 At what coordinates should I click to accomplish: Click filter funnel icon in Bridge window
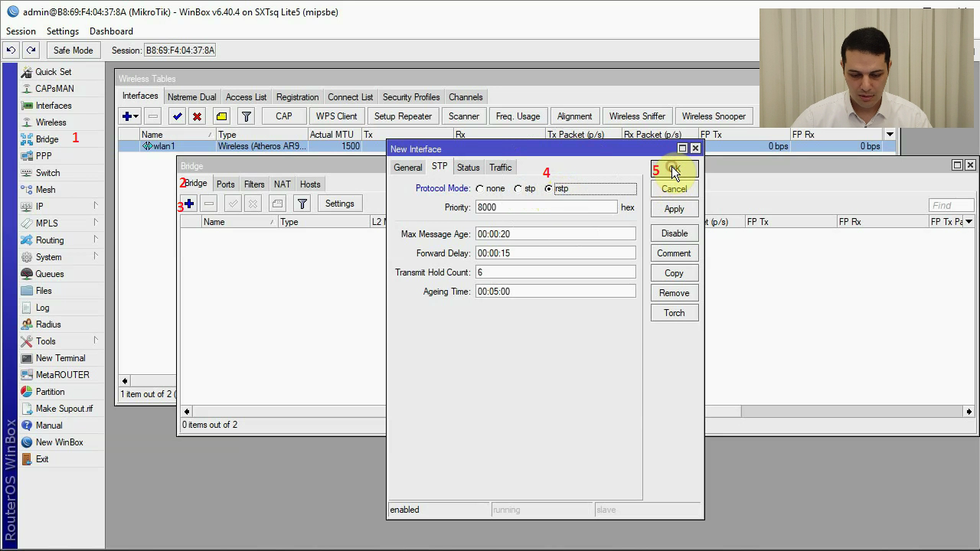click(x=302, y=204)
